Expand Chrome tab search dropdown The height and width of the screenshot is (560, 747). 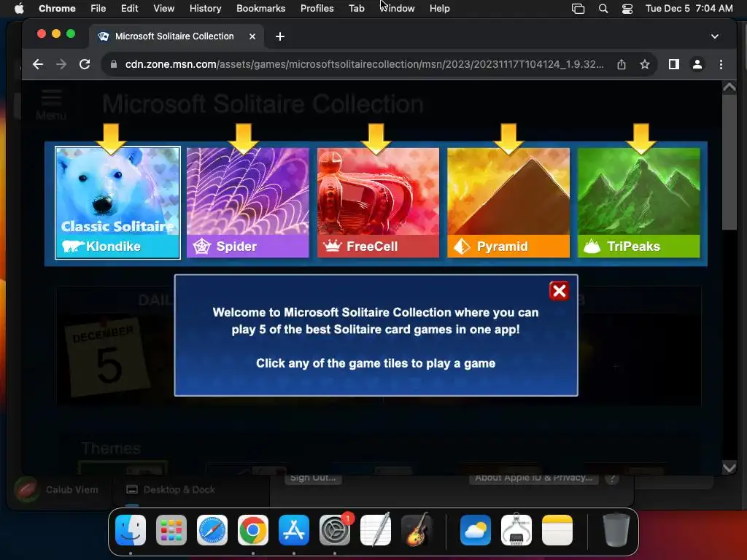pos(715,36)
